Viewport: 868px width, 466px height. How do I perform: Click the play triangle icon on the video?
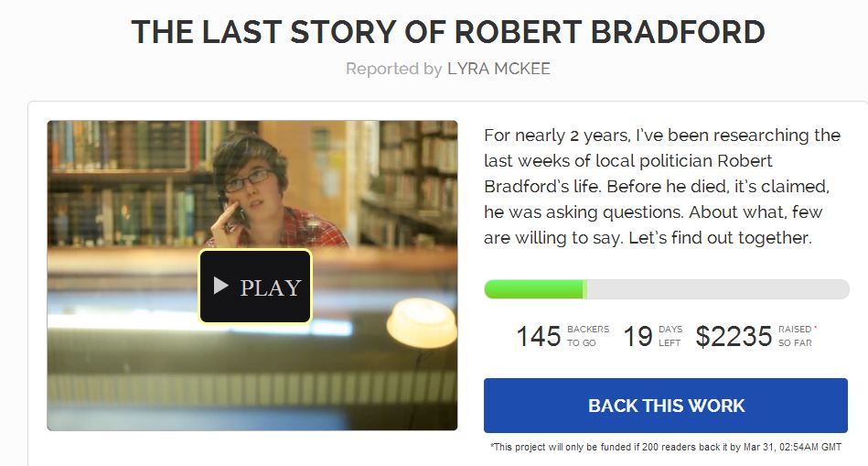click(x=220, y=287)
